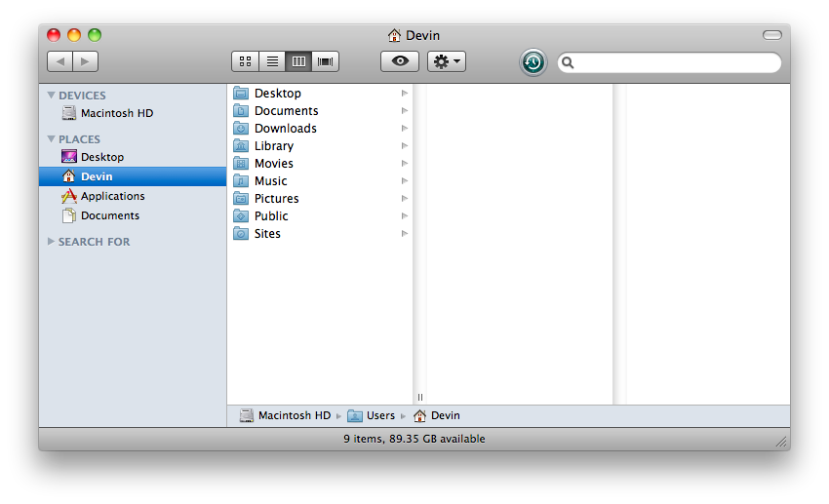Switch to Cover Flow view
The width and height of the screenshot is (829, 504).
tap(325, 61)
